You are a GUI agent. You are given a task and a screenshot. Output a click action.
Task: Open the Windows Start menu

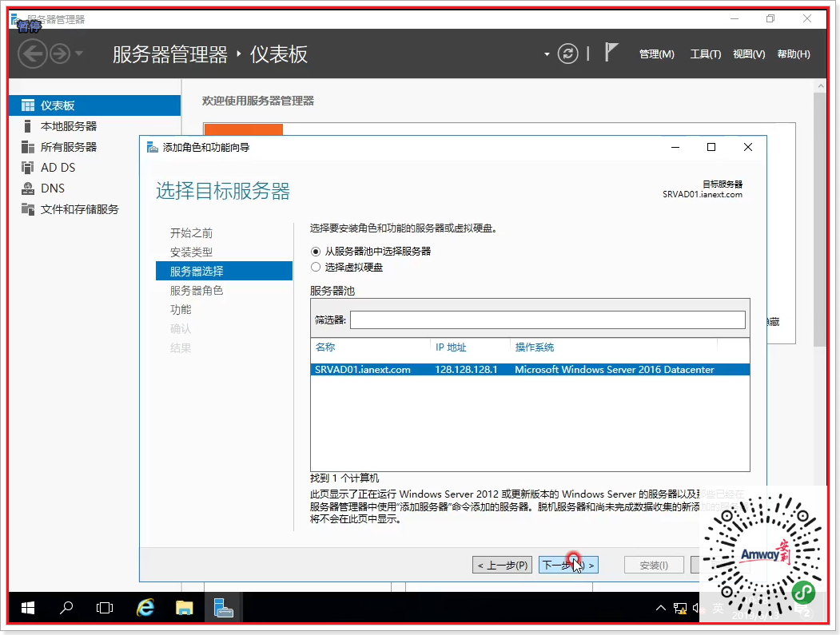click(x=28, y=608)
